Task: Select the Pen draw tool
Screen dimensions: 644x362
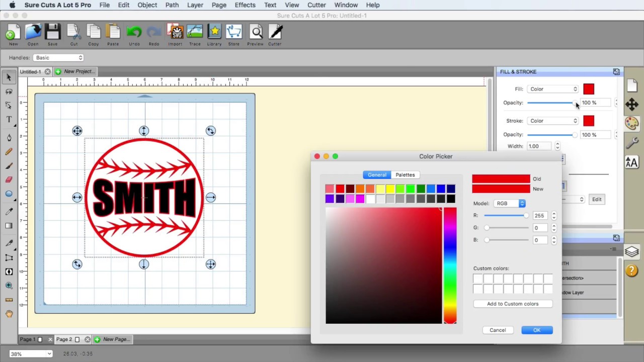Action: pos(9,138)
